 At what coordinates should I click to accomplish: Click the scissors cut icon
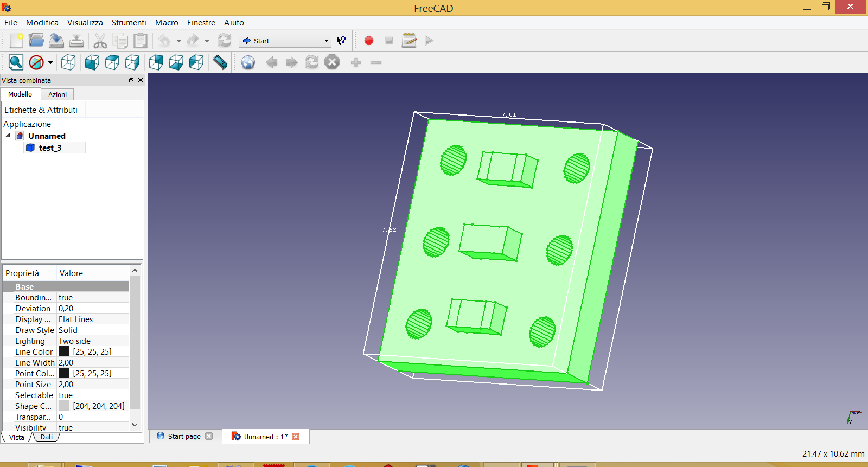point(100,41)
